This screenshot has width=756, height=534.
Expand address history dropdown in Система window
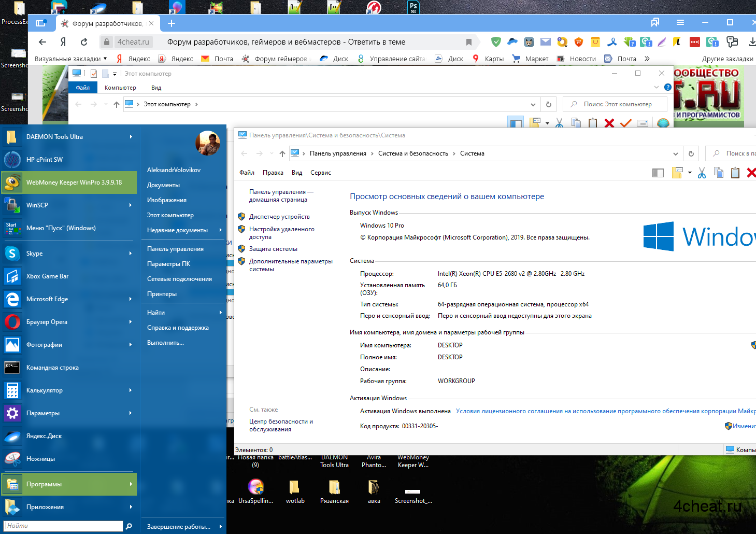(675, 153)
